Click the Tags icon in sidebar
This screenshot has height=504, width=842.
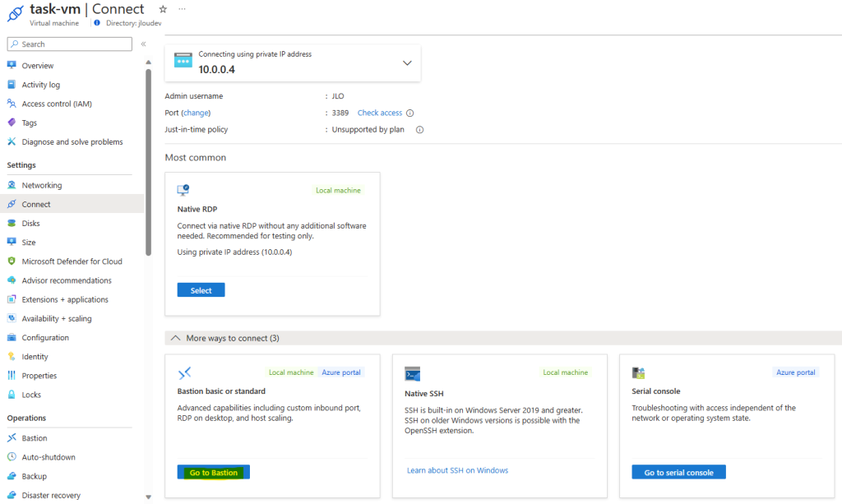(12, 123)
